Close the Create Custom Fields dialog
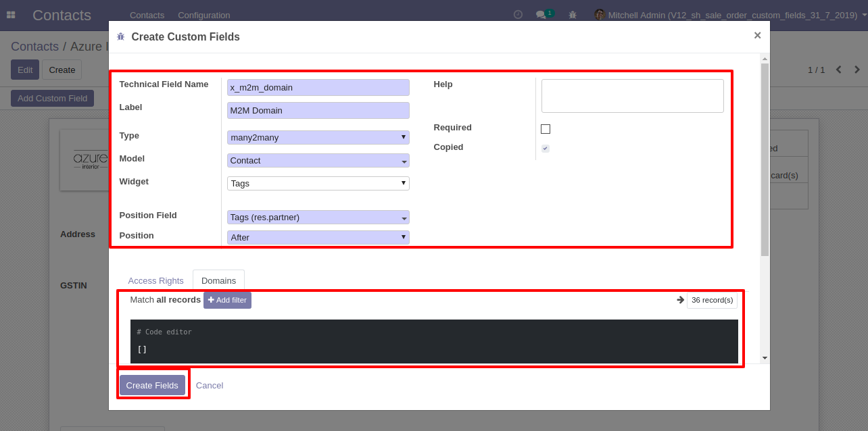 point(757,35)
